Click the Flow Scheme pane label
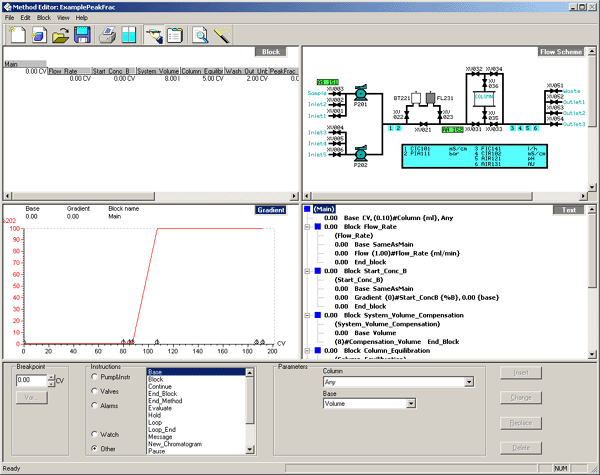The image size is (600, 475). [x=561, y=52]
